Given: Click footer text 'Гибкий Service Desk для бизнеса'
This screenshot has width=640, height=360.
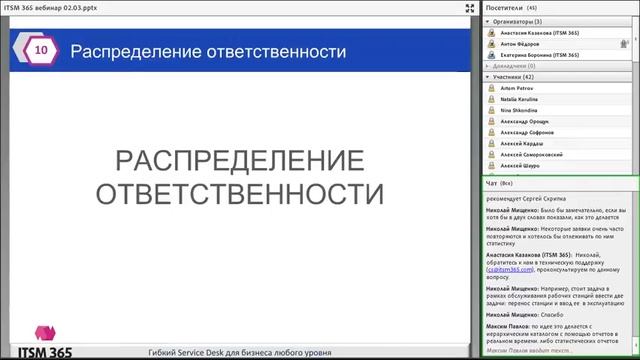Looking at the screenshot, I should click(x=240, y=352).
